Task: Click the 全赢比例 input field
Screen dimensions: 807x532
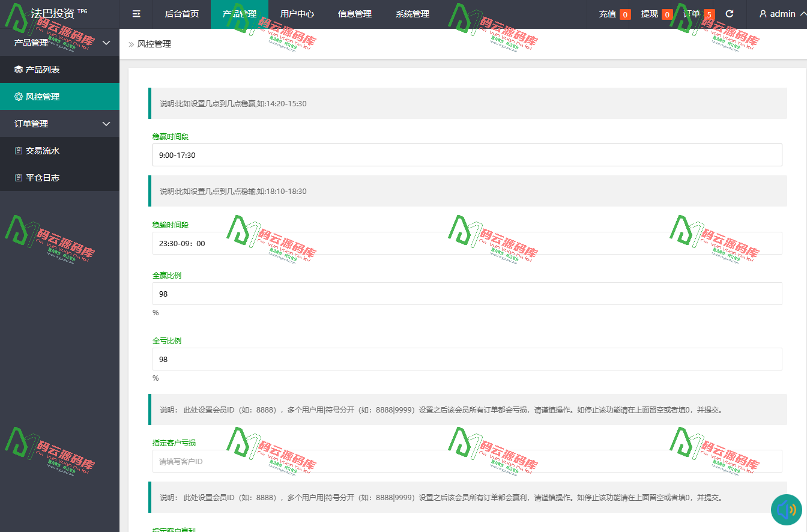Action: click(x=467, y=294)
